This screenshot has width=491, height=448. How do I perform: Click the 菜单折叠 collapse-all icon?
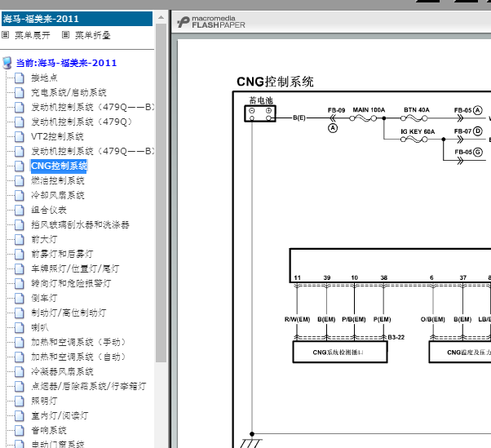tap(65, 35)
